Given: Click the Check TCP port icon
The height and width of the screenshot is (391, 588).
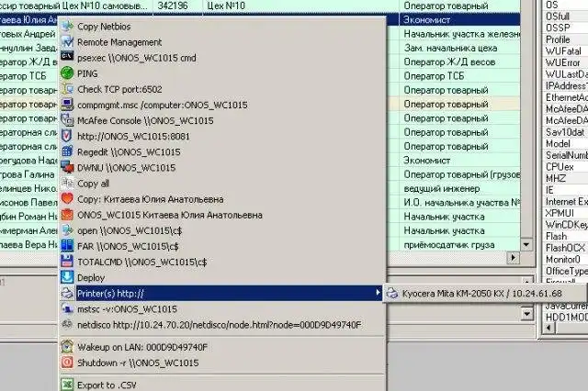Looking at the screenshot, I should point(67,89).
